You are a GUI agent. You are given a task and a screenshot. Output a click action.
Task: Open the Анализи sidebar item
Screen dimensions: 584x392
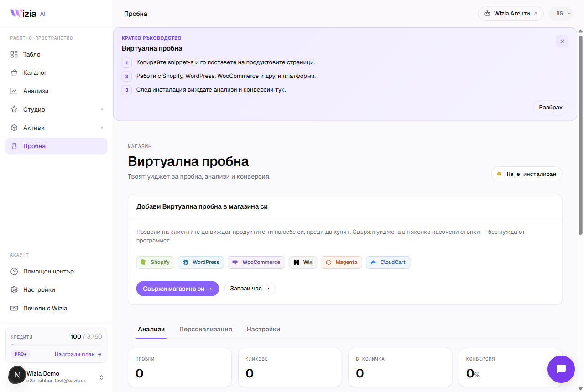pyautogui.click(x=56, y=91)
